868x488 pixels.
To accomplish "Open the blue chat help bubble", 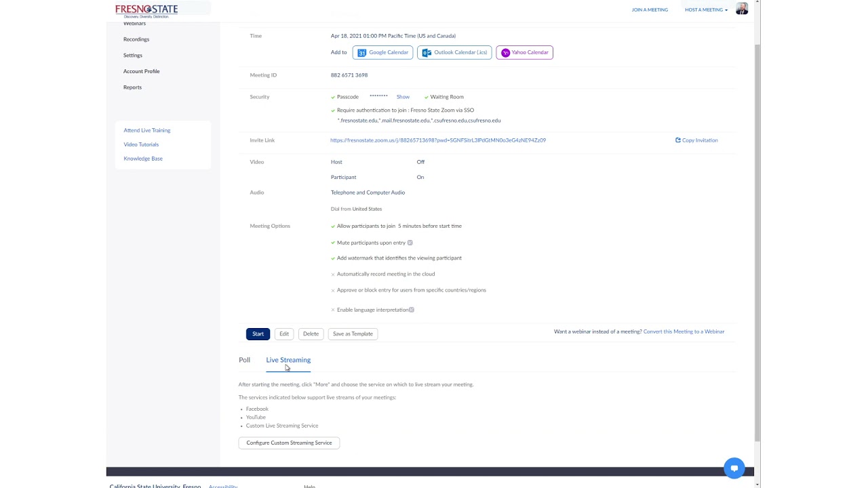I will (734, 468).
